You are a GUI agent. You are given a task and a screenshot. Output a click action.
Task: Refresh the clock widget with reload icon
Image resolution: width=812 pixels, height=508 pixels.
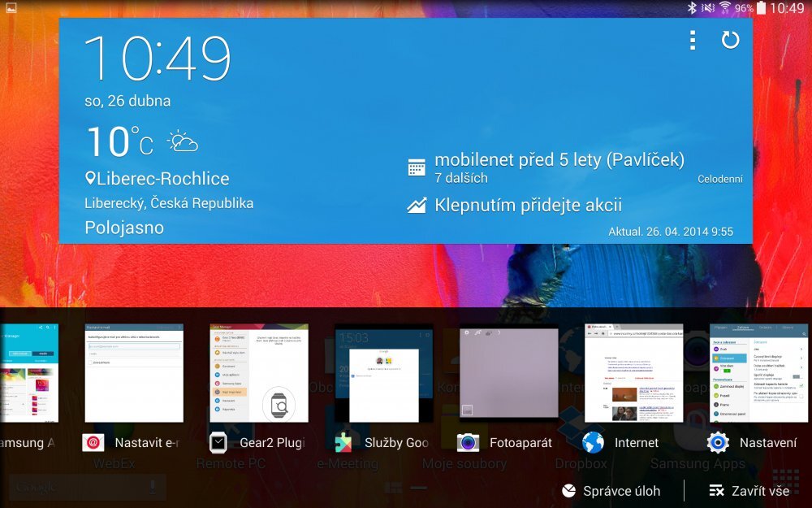[728, 40]
